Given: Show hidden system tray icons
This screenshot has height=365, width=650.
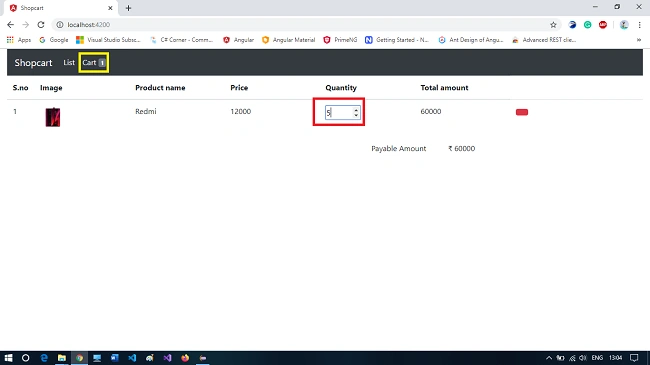Looking at the screenshot, I should point(549,358).
